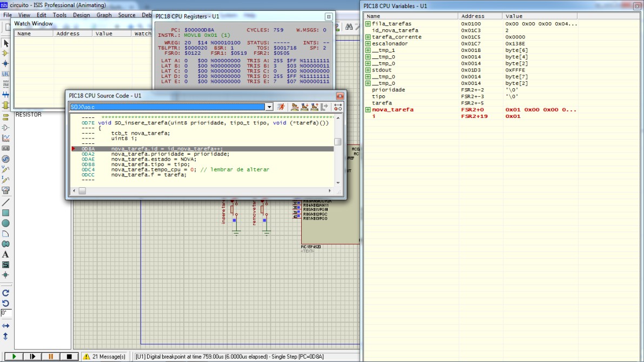Open the Graph menu
644x362 pixels.
104,15
